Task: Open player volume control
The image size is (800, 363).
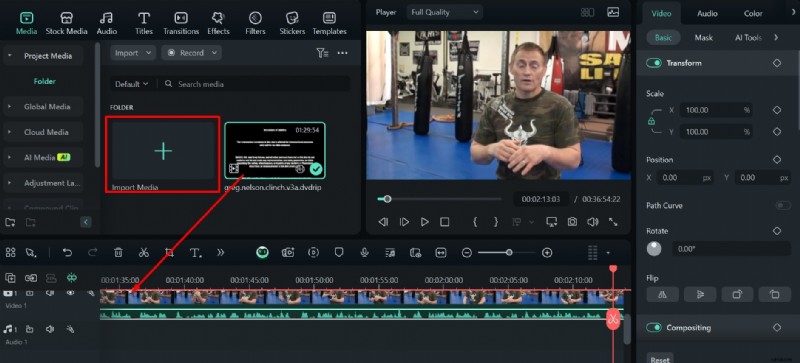Action: 592,222
